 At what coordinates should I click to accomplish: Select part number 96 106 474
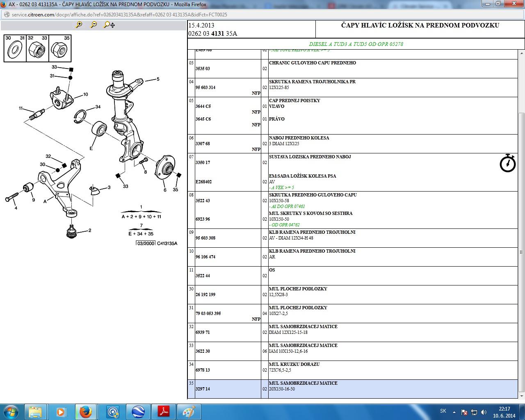click(205, 257)
